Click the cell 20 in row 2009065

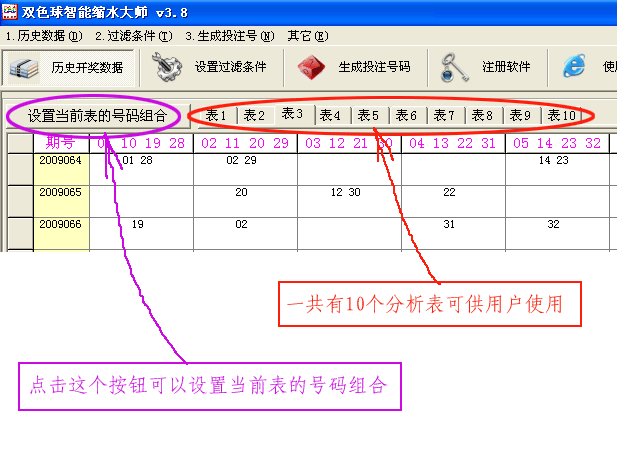point(245,201)
